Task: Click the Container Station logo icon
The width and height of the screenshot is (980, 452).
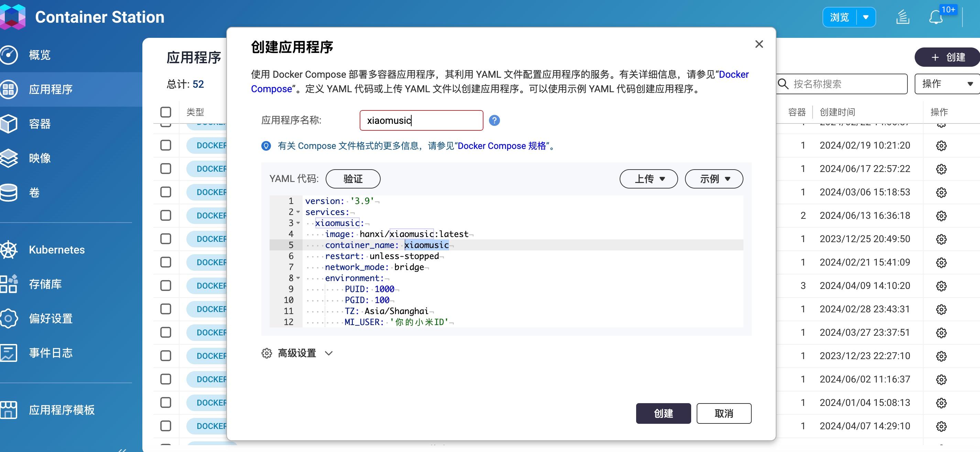Action: tap(13, 17)
